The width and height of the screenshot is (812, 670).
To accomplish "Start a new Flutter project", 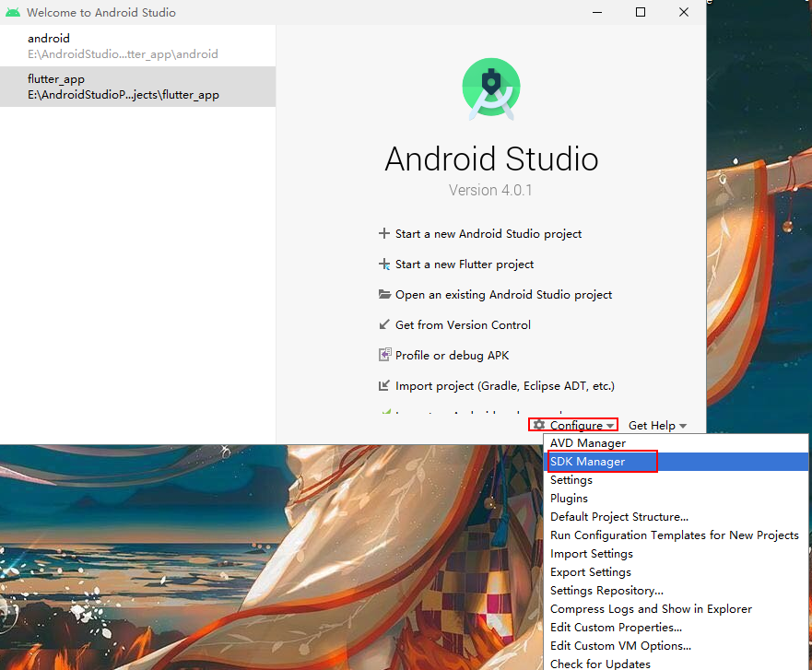I will coord(464,264).
